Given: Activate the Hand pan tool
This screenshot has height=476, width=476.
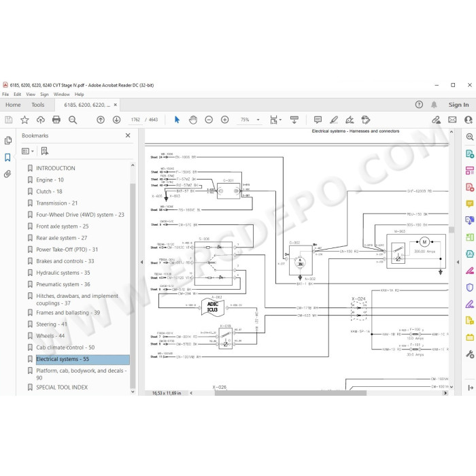Looking at the screenshot, I should click(x=193, y=120).
